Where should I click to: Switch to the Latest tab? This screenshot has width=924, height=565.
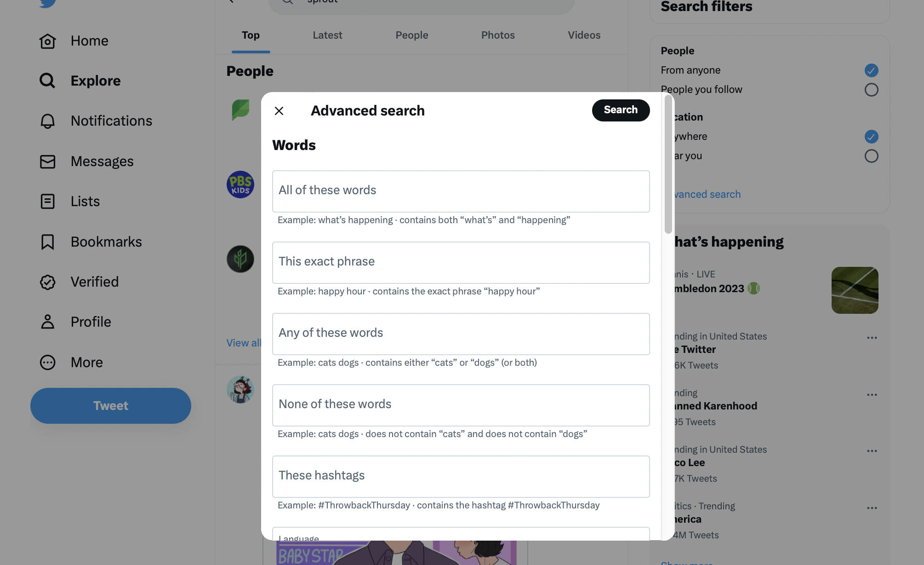(327, 35)
